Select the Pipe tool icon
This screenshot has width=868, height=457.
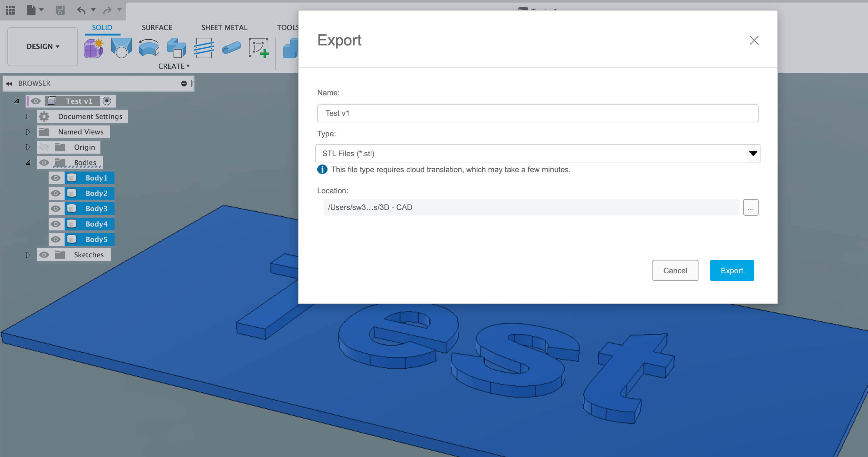[232, 48]
